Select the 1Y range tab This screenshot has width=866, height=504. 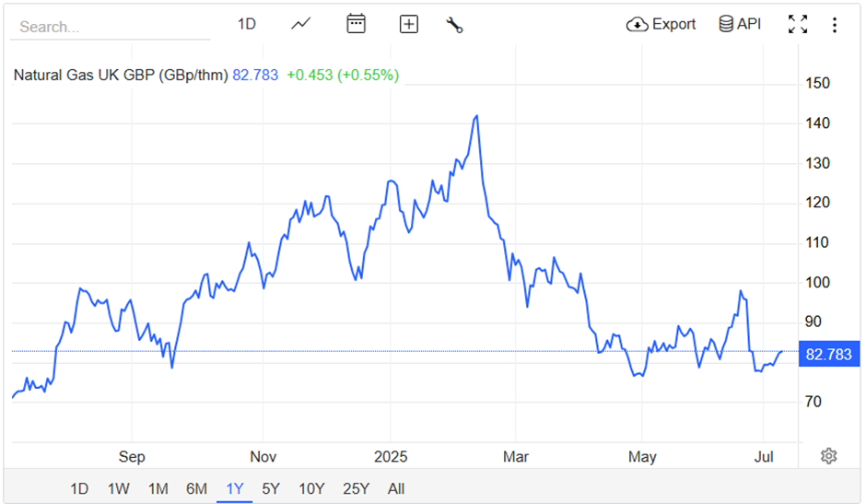[x=235, y=488]
